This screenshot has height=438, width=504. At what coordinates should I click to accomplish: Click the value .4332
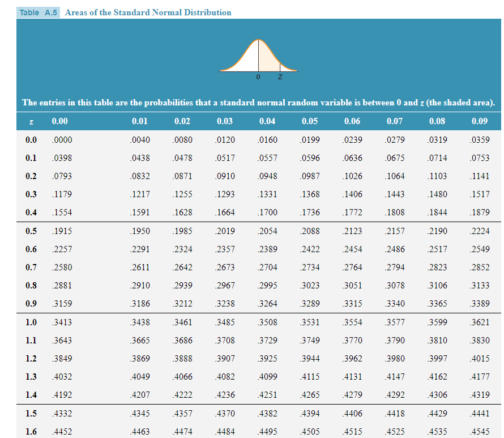(62, 413)
